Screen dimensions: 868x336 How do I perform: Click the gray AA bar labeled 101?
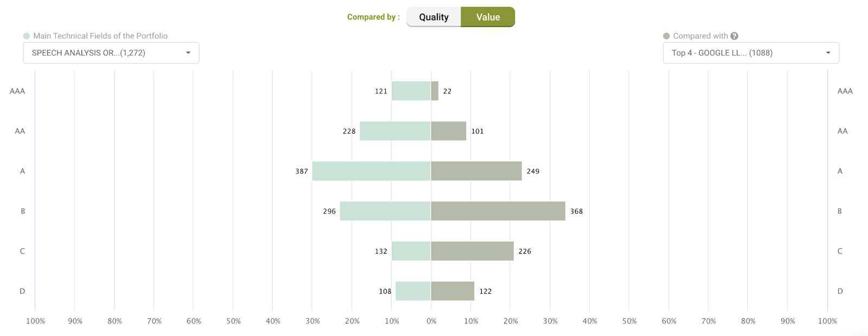[449, 131]
